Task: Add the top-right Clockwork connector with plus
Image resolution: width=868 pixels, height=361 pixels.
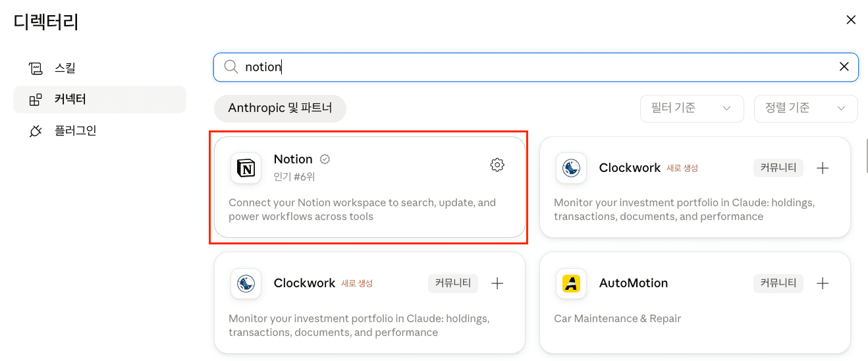Action: click(823, 168)
